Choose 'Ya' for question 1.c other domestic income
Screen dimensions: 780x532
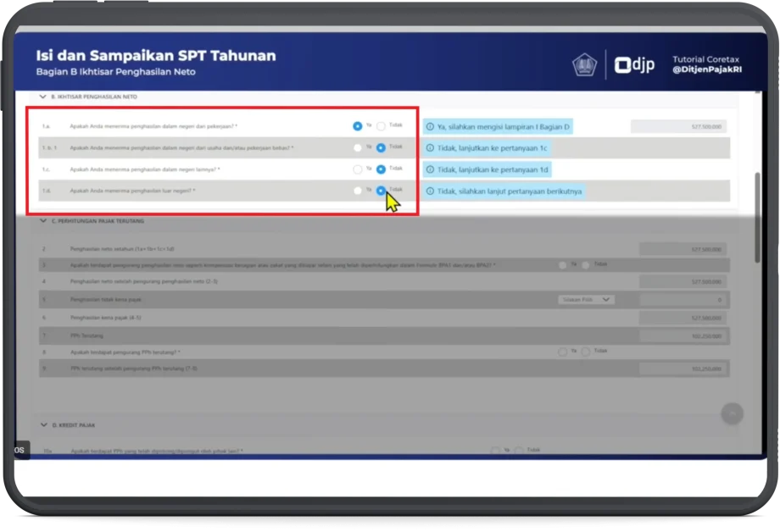tap(358, 169)
